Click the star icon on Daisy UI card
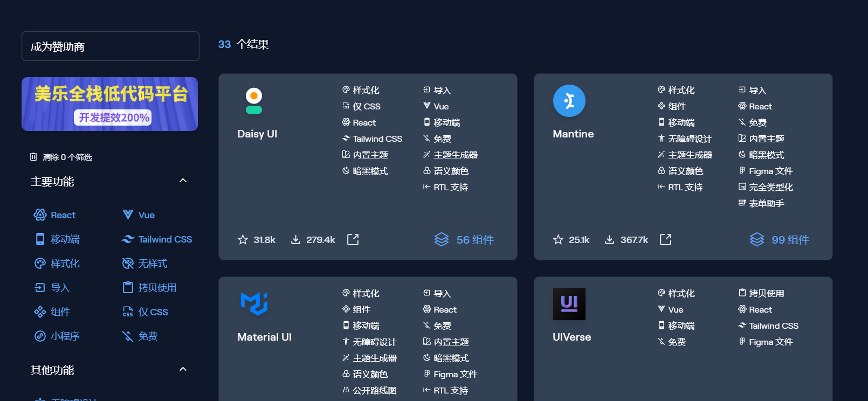The width and height of the screenshot is (868, 401). (x=243, y=239)
